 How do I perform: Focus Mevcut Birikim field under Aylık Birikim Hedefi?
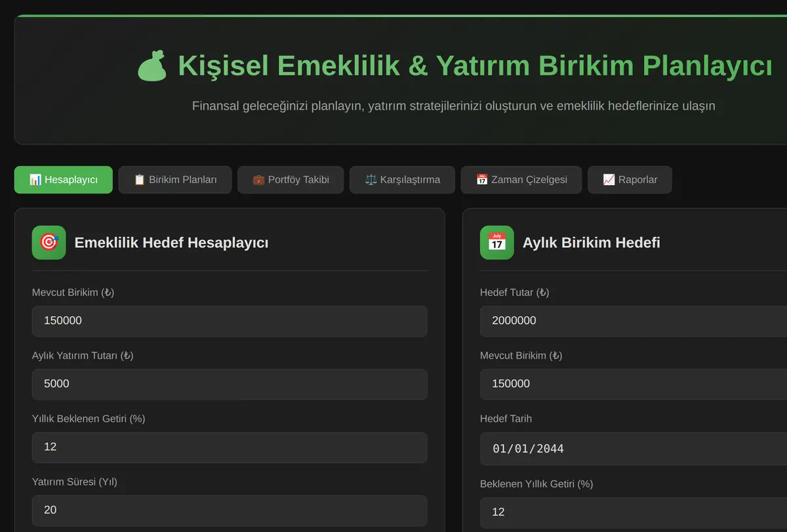point(634,384)
